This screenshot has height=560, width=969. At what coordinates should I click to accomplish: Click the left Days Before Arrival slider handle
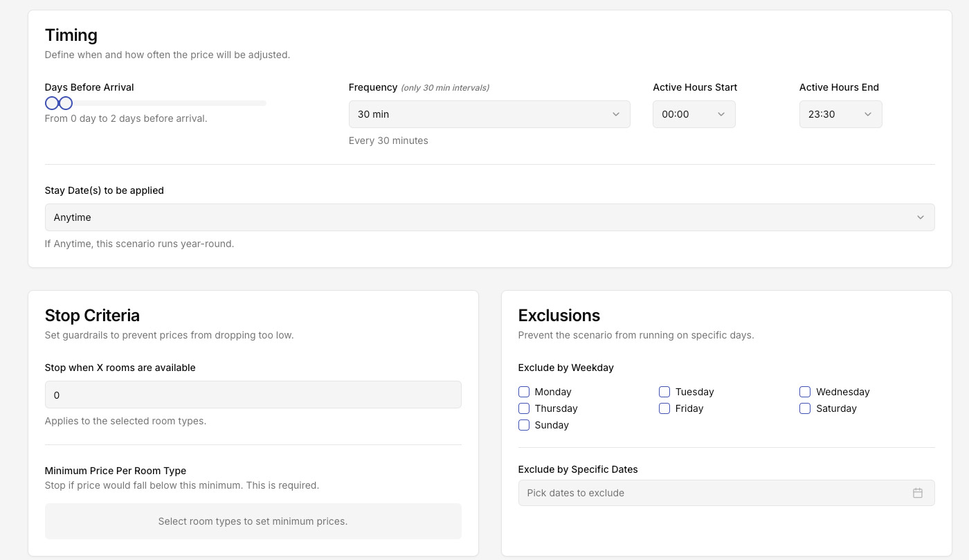point(51,103)
